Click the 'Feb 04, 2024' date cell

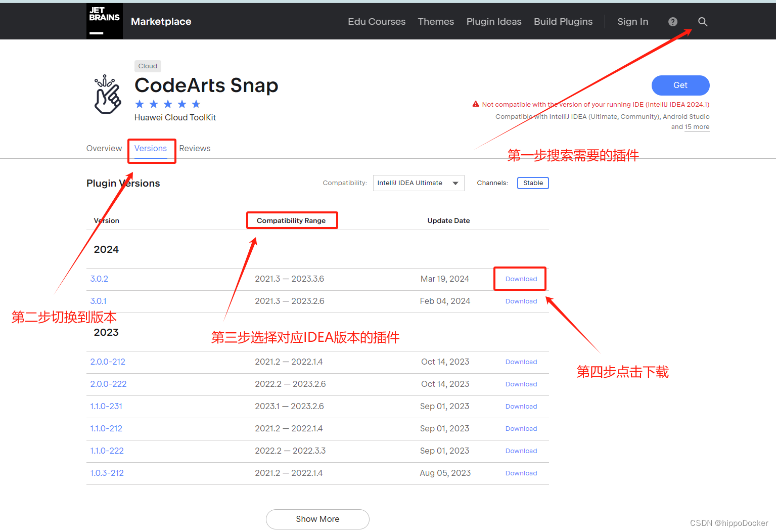point(445,301)
